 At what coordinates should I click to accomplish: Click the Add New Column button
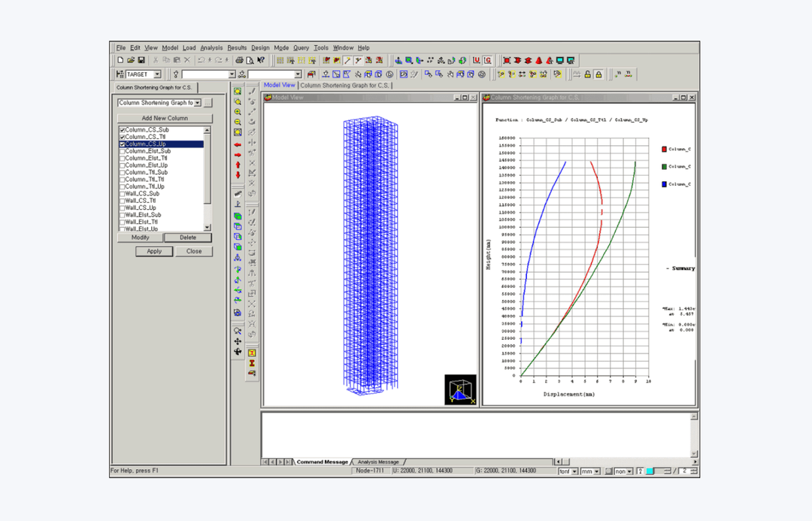point(165,118)
